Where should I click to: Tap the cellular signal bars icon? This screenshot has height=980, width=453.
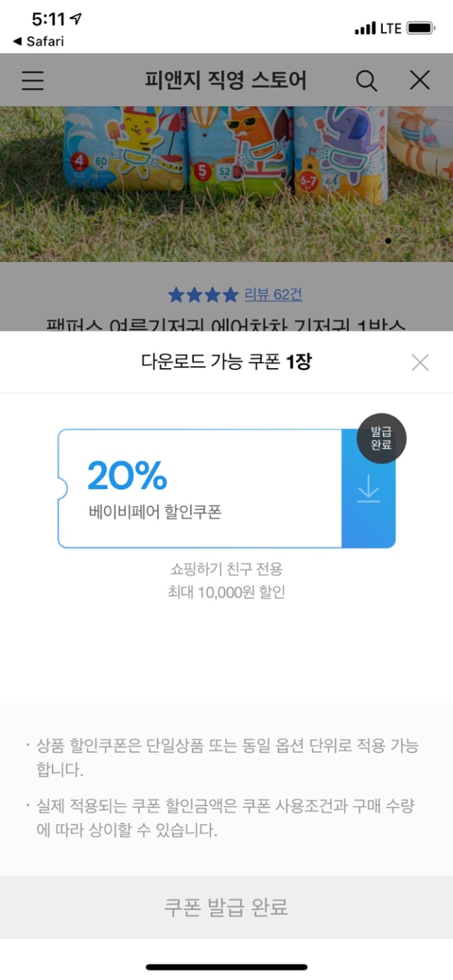click(365, 29)
